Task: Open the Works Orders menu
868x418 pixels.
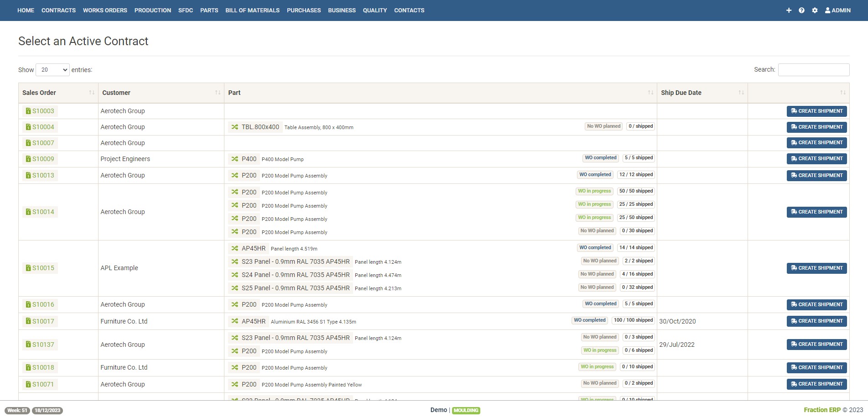Action: [x=105, y=10]
